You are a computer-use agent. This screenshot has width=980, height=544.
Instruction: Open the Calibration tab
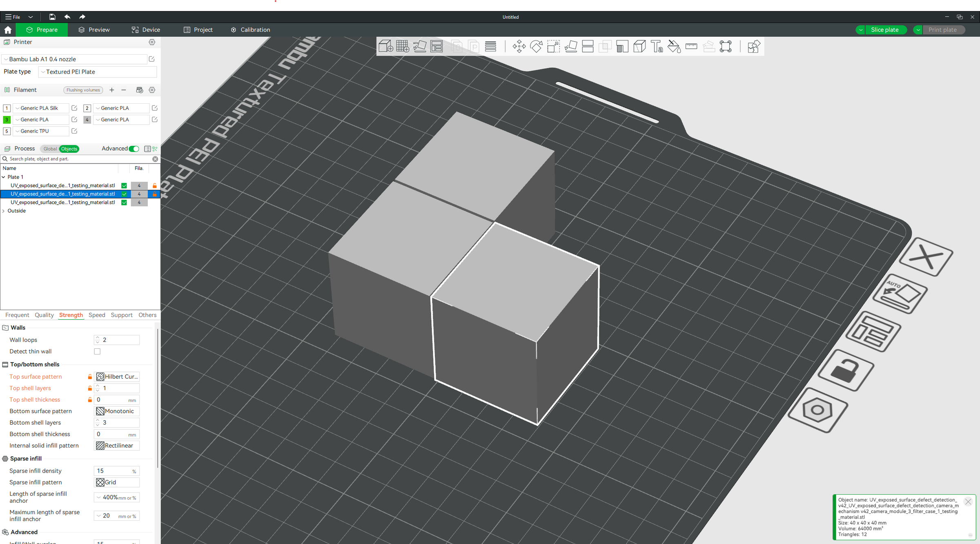point(250,30)
